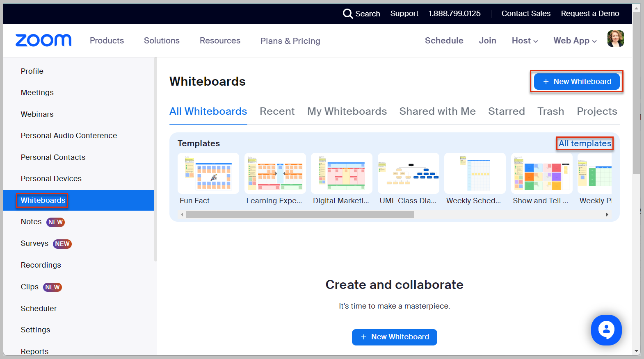644x359 pixels.
Task: Click the templates scroll left arrow
Action: (182, 215)
